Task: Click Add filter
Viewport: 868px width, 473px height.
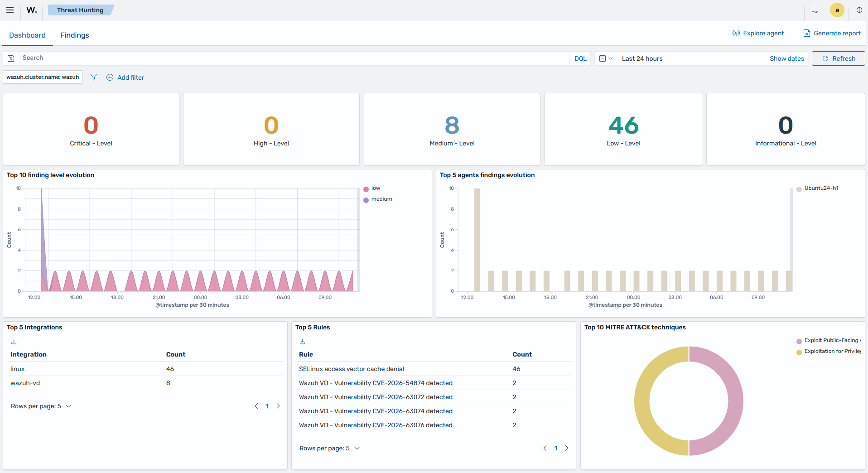Action: click(125, 77)
